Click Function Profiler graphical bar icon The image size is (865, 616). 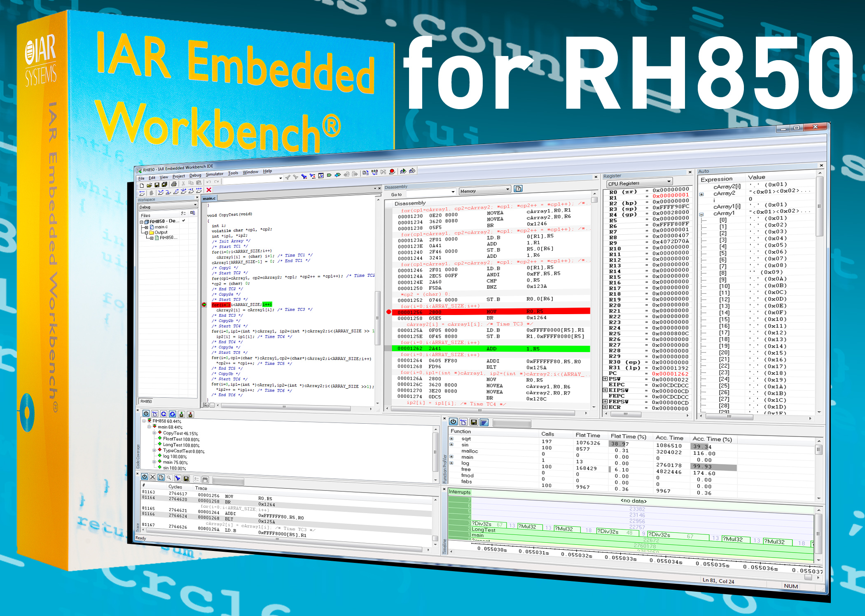click(484, 422)
